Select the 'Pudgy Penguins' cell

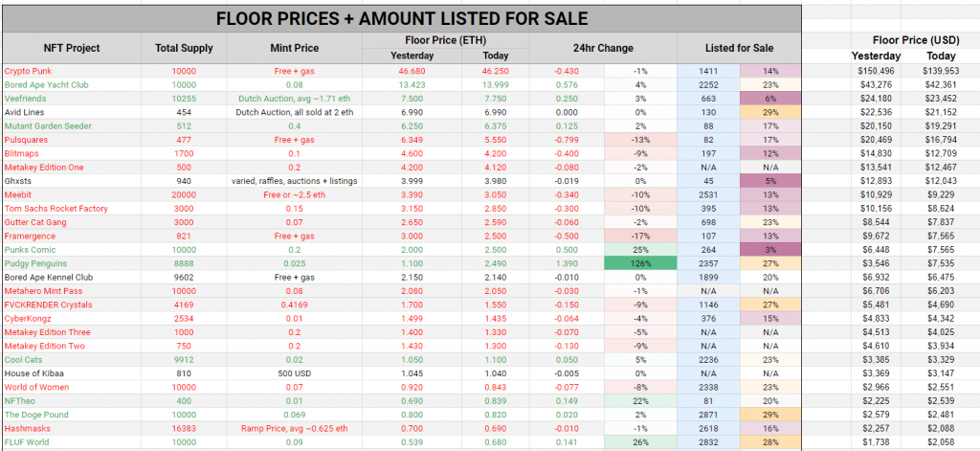72,264
